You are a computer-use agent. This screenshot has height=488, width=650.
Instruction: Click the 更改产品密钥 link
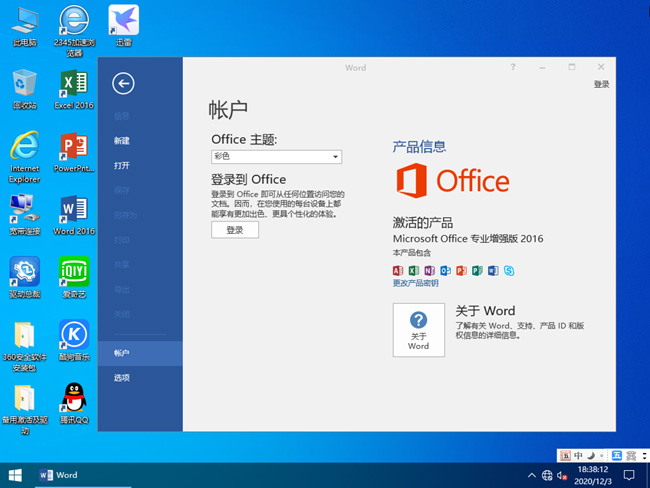point(415,283)
